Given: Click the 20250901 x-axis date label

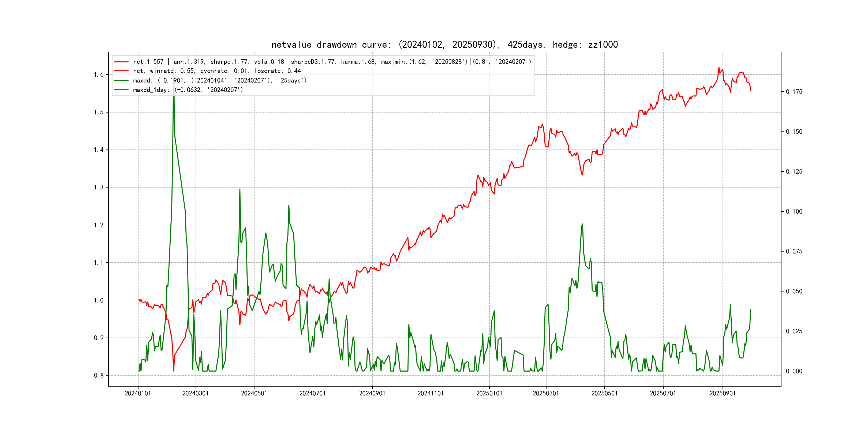Looking at the screenshot, I should click(723, 394).
